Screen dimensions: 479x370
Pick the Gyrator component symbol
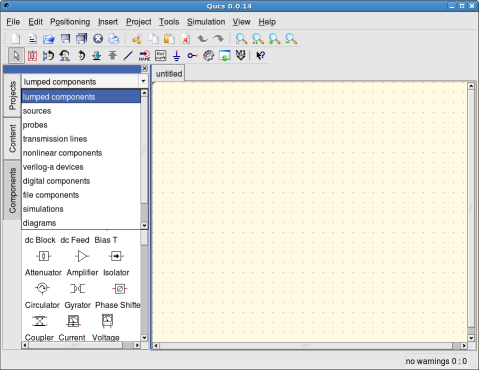point(78,289)
